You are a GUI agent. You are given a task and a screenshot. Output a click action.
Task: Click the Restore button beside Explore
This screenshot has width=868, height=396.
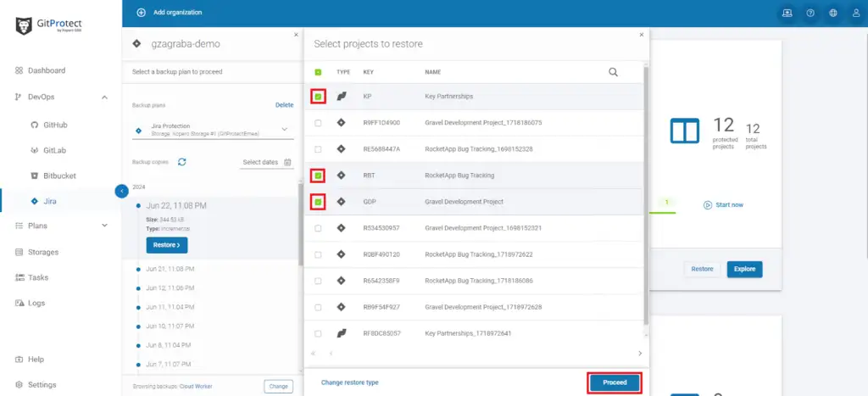tap(702, 269)
